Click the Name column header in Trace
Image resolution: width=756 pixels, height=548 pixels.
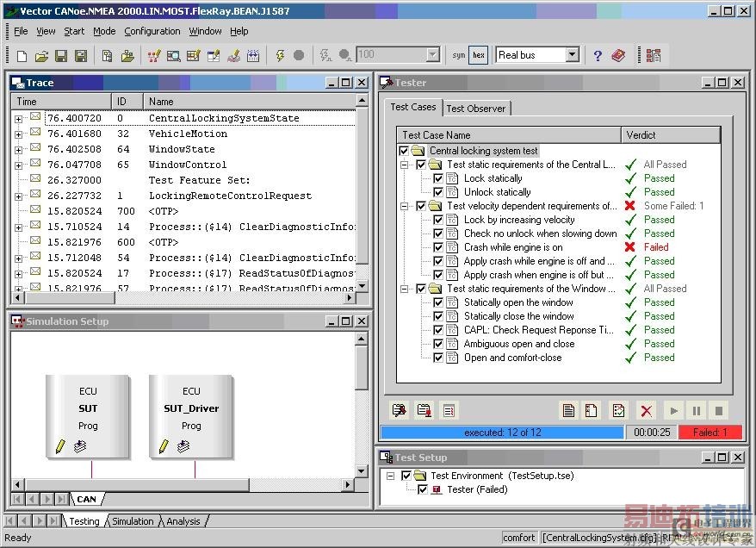tap(249, 102)
